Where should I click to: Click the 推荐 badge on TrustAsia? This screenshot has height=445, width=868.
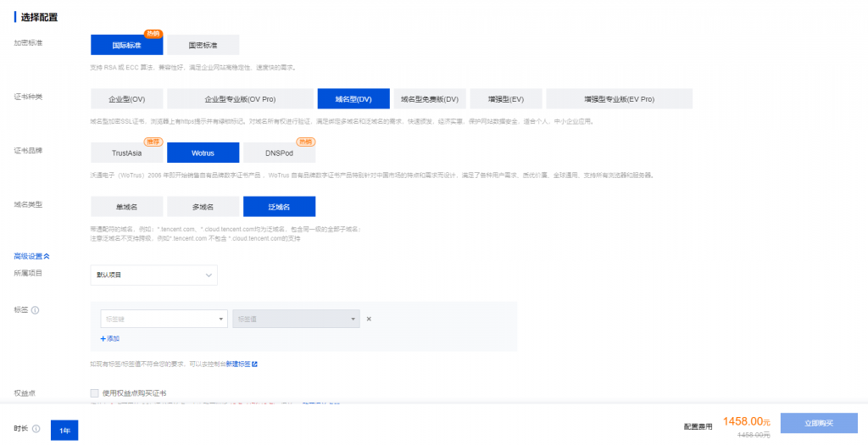pyautogui.click(x=153, y=142)
